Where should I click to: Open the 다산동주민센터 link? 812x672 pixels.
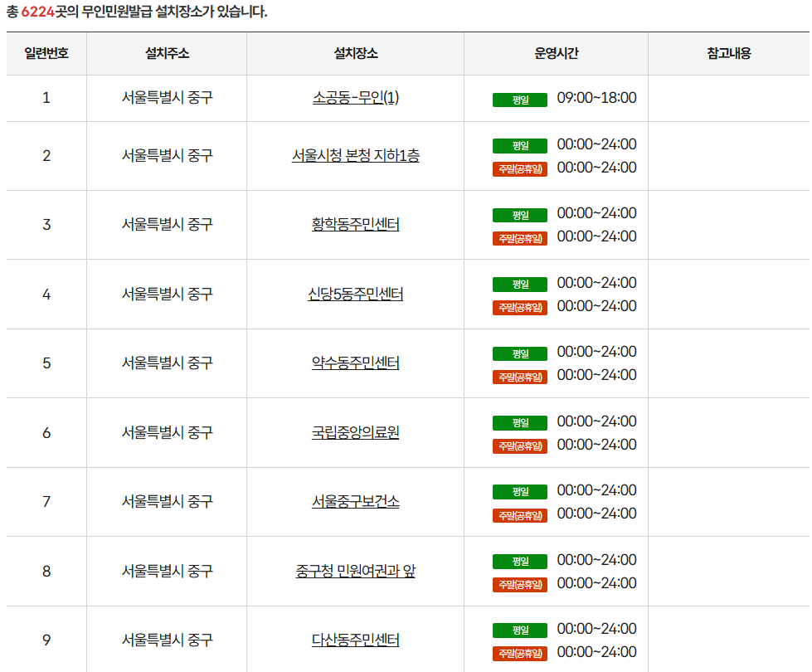pyautogui.click(x=355, y=640)
